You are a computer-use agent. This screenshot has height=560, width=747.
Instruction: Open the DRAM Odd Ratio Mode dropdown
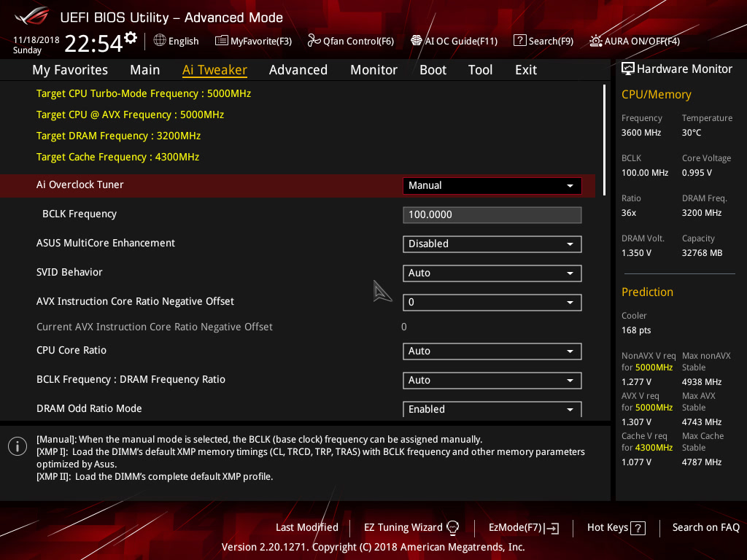point(492,409)
